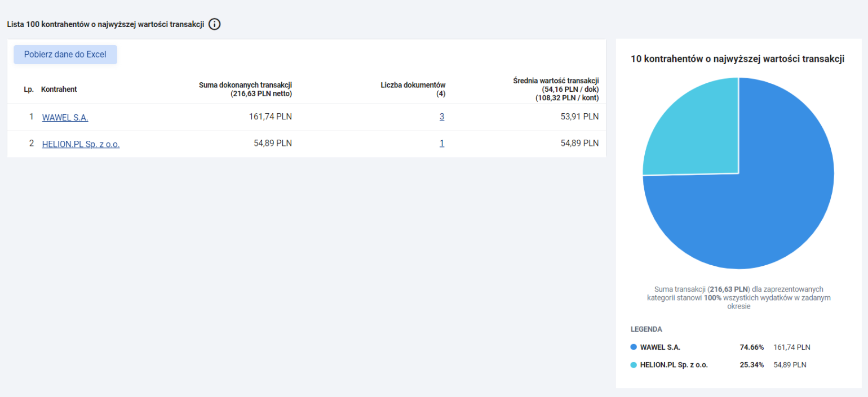Select the 74.66% legend value
Screen dimensions: 868x397
[752, 347]
